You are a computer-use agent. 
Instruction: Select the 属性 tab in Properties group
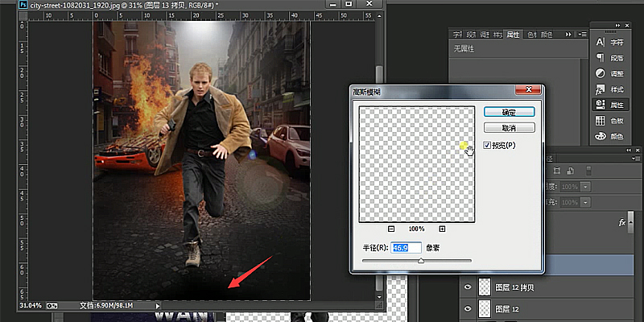tap(513, 35)
